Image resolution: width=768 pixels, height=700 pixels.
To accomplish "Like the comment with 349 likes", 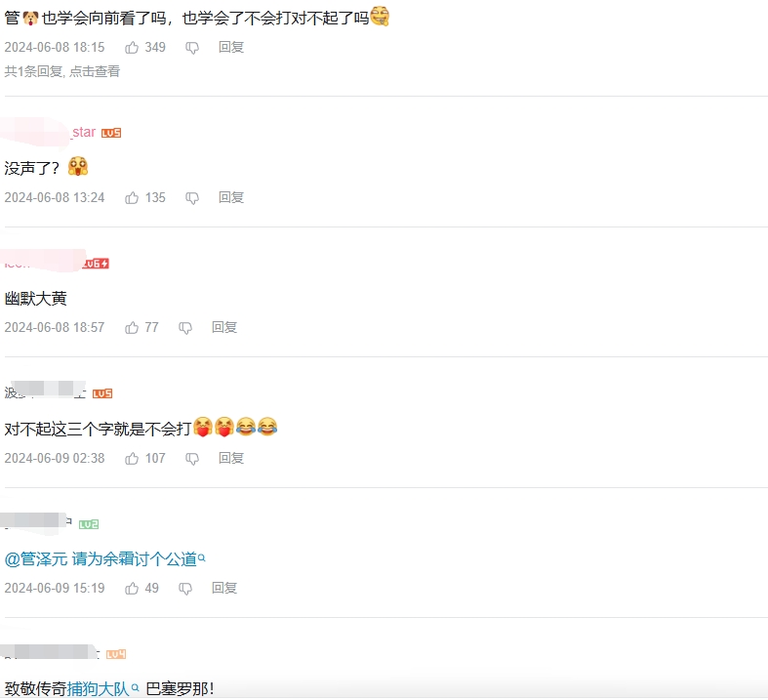I will click(132, 48).
